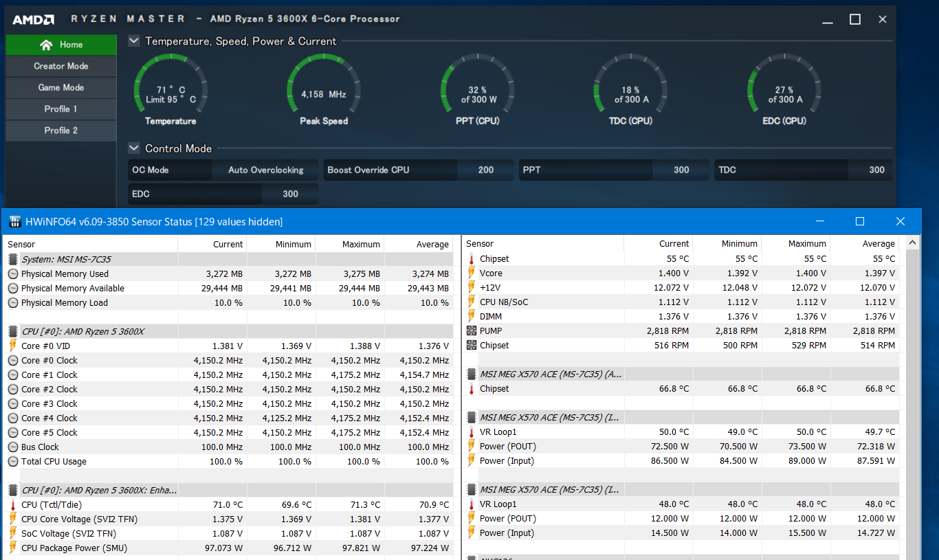Click the CPU (Tctl/Tdie) thermometer icon
Screen dimensions: 939x560
[12, 504]
